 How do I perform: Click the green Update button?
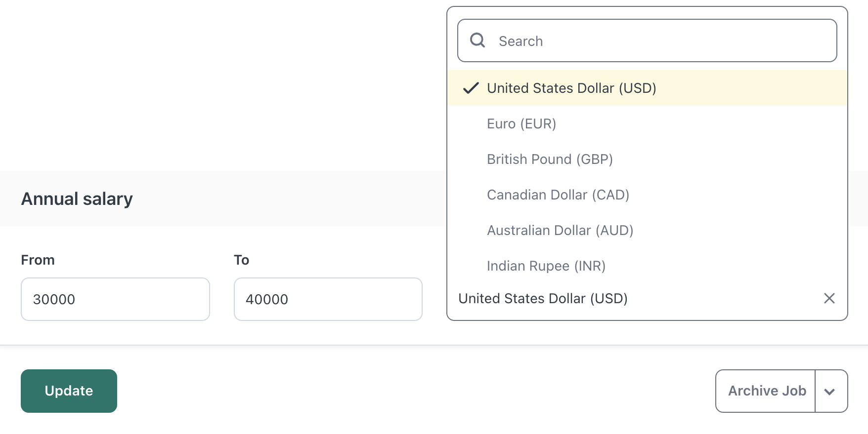(x=69, y=391)
